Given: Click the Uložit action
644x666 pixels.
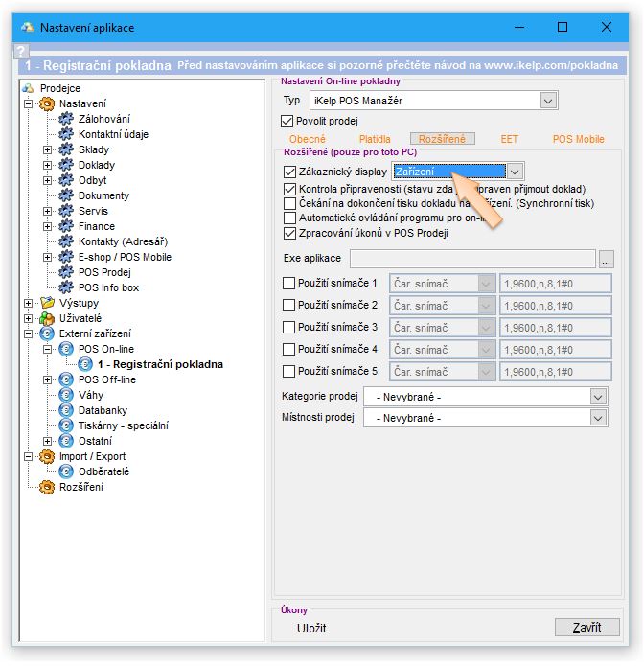Looking at the screenshot, I should point(311,628).
